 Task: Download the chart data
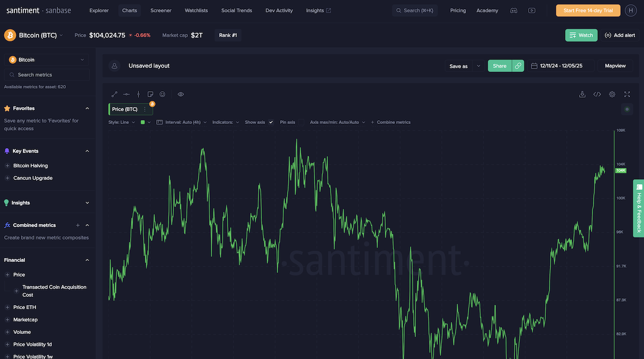point(582,94)
